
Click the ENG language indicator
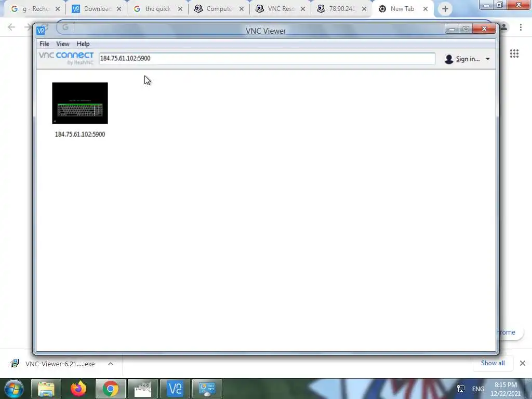[x=478, y=389]
